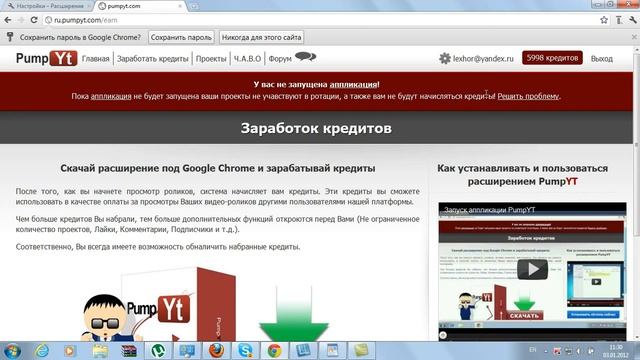This screenshot has width=640, height=360.
Task: Click the 5998 кредитов button
Action: (x=552, y=58)
